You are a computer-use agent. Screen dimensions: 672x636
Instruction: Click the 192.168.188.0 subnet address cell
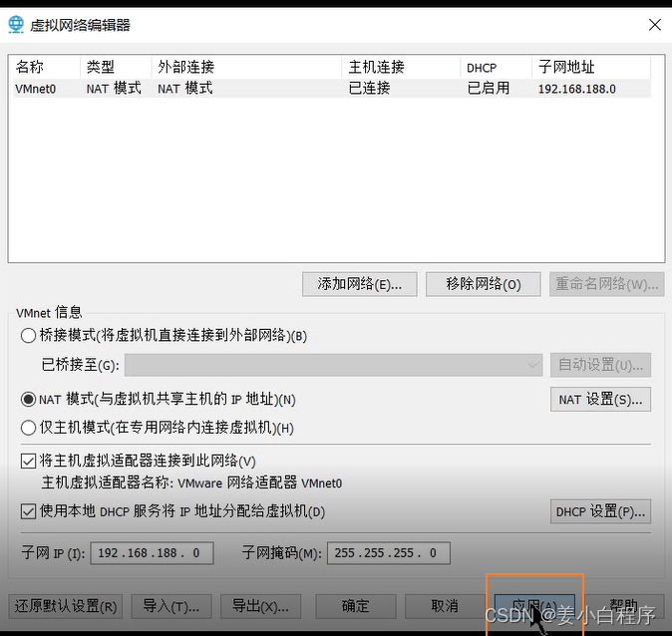coord(576,89)
